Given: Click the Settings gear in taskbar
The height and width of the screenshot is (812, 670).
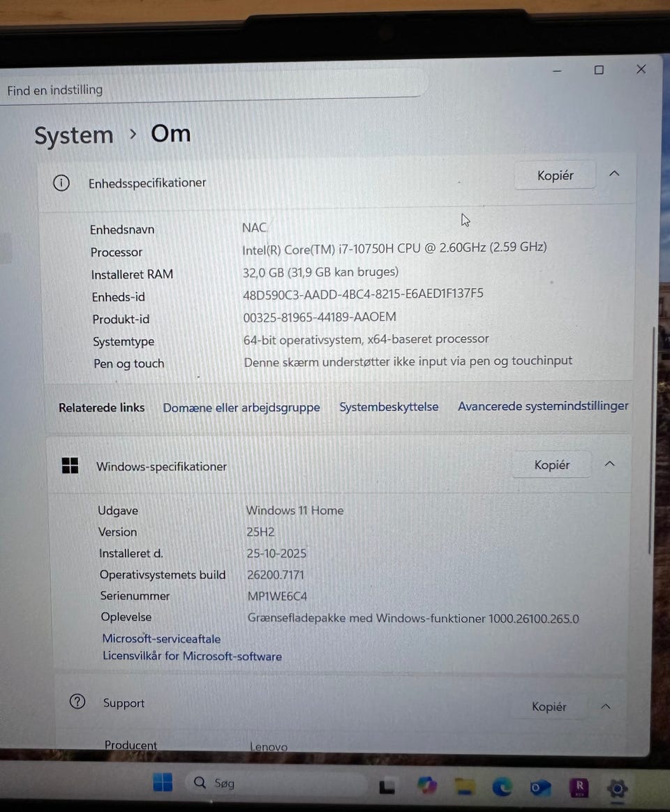Looking at the screenshot, I should tap(618, 789).
